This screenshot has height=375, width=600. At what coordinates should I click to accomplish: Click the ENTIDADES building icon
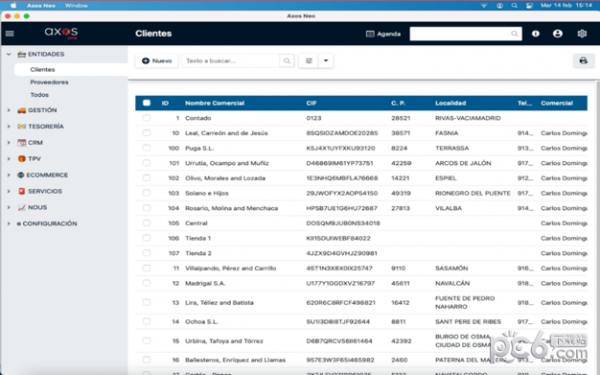[x=21, y=54]
